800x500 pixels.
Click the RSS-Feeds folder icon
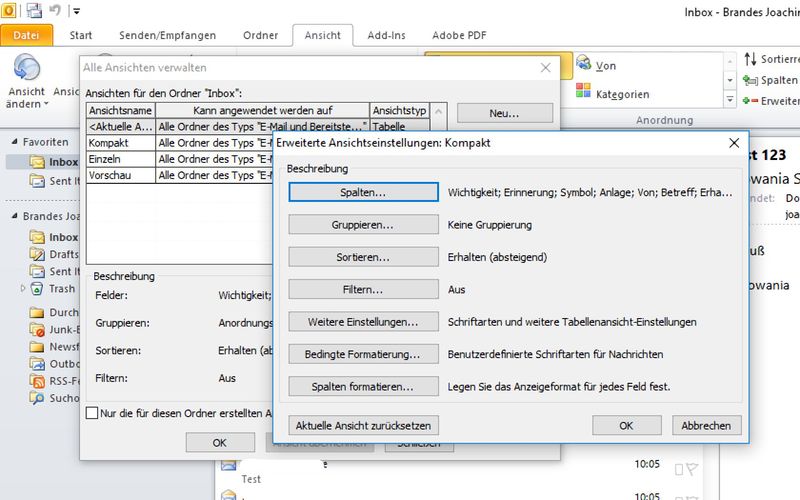(37, 381)
